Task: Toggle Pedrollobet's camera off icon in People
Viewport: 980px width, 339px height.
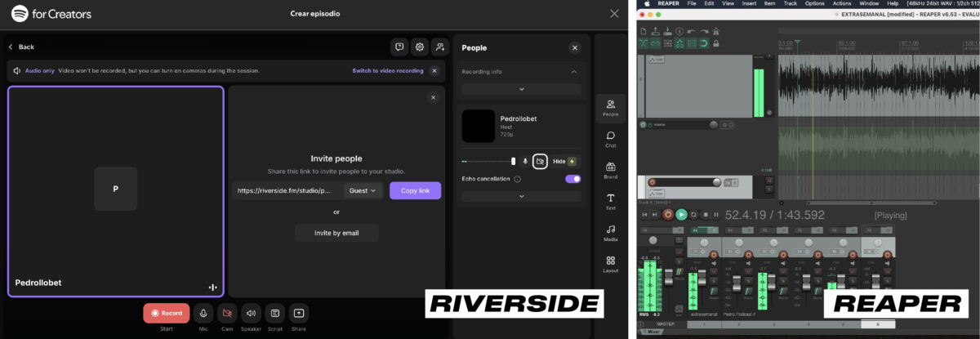Action: click(540, 162)
